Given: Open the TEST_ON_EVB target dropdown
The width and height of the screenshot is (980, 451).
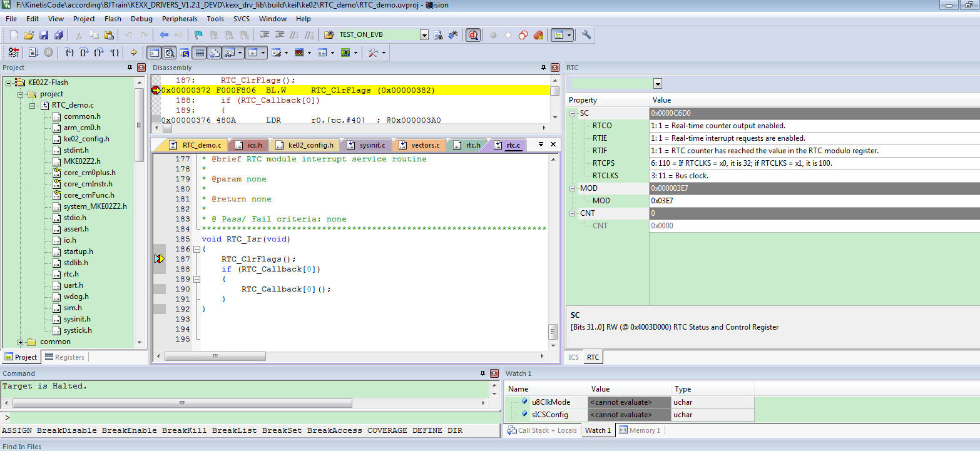Looking at the screenshot, I should [x=424, y=35].
